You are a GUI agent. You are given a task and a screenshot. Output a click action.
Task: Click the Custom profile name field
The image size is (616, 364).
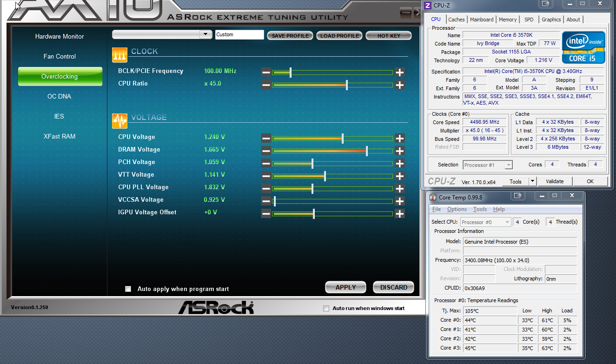click(x=239, y=34)
